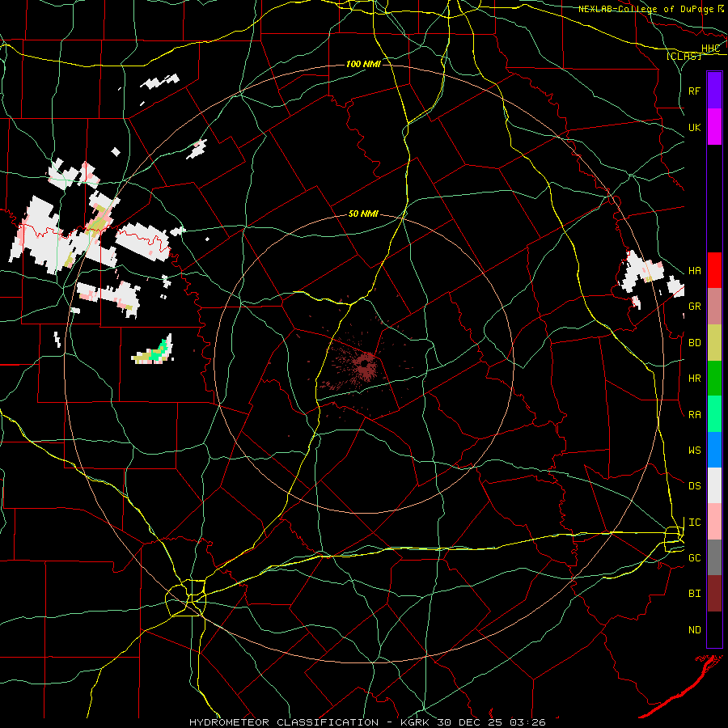Click the "03:26" timestamp in footer
Image resolution: width=728 pixels, height=728 pixels.
pos(527,722)
